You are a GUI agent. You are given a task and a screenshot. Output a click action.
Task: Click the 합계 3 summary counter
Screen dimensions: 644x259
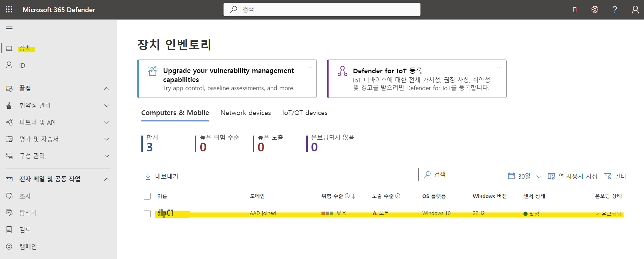click(150, 144)
